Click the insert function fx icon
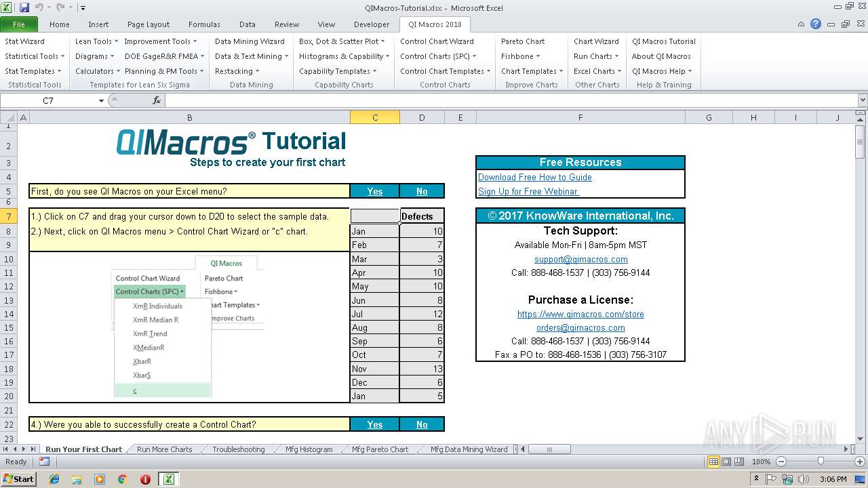 [157, 100]
